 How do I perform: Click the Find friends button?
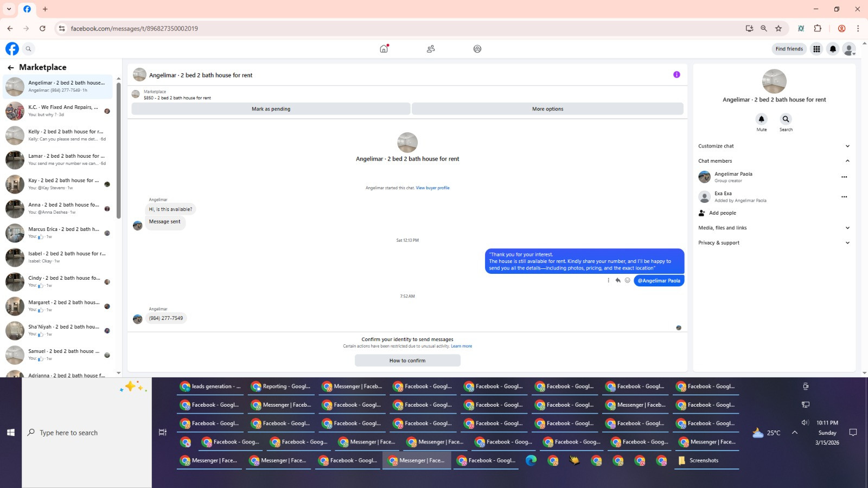789,49
